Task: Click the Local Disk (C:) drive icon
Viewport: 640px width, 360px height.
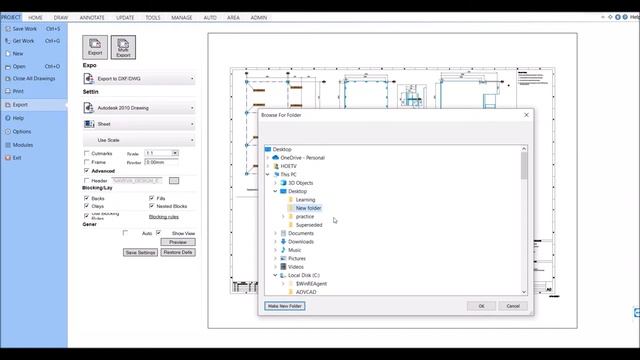Action: (x=283, y=275)
